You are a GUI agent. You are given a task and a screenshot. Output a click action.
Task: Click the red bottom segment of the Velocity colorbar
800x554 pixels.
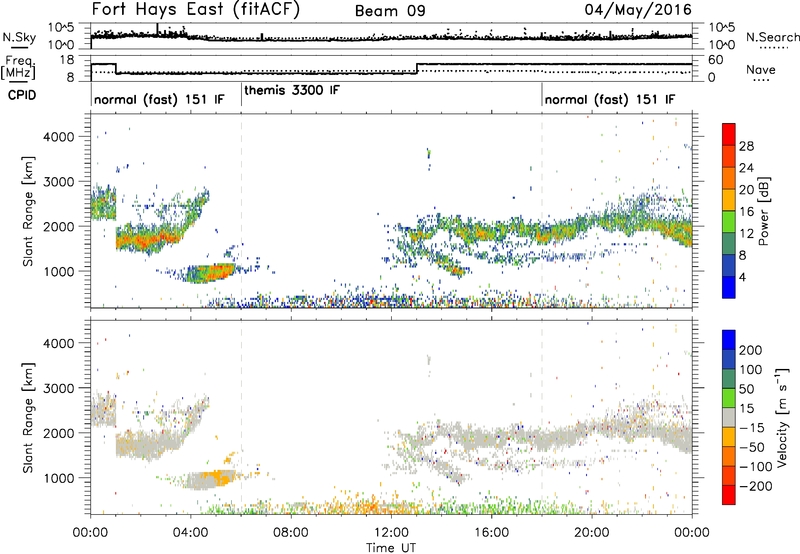click(x=729, y=495)
